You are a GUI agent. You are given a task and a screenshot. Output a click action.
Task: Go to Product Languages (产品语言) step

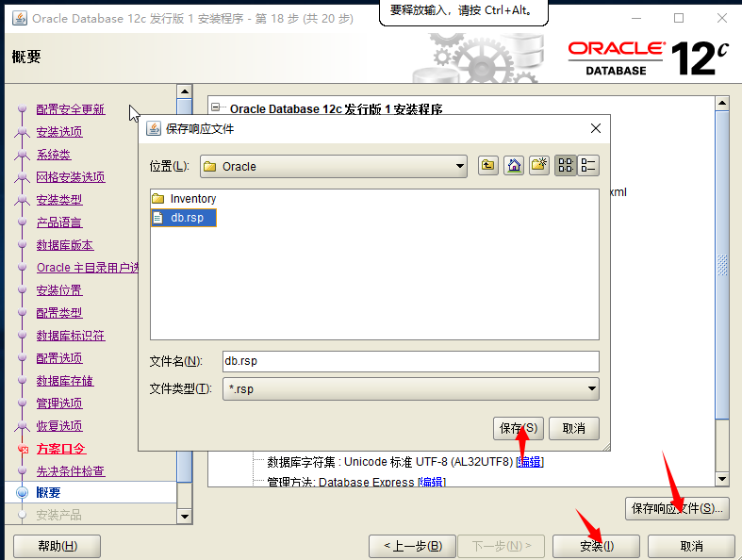point(59,222)
